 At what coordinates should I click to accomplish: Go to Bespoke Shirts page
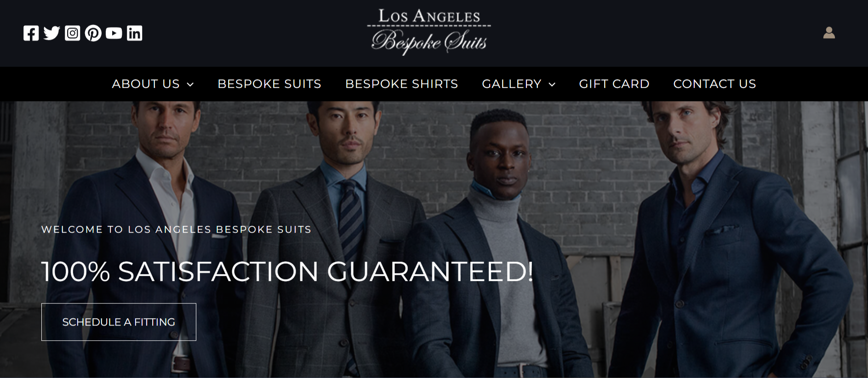(x=401, y=84)
